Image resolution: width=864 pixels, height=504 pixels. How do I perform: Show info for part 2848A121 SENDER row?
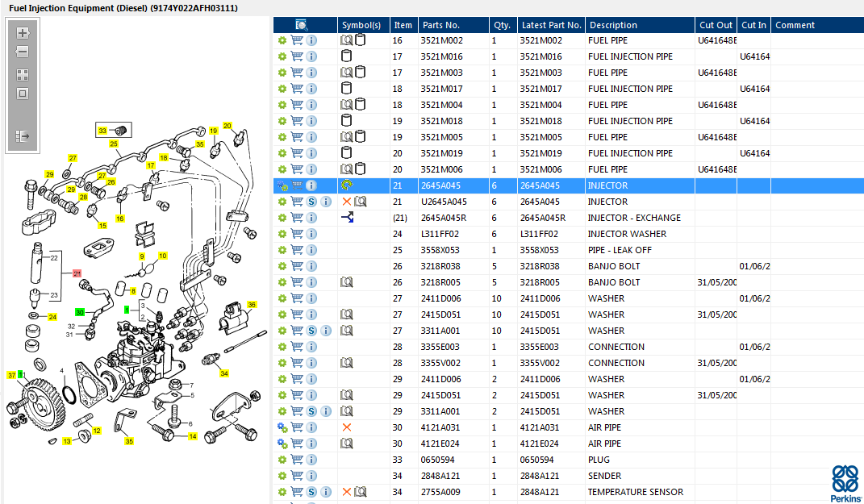click(311, 476)
